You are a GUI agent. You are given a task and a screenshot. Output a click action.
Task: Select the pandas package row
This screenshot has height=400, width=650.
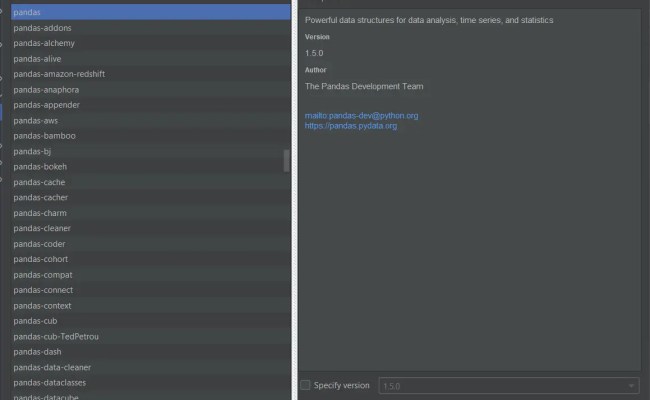click(x=150, y=12)
